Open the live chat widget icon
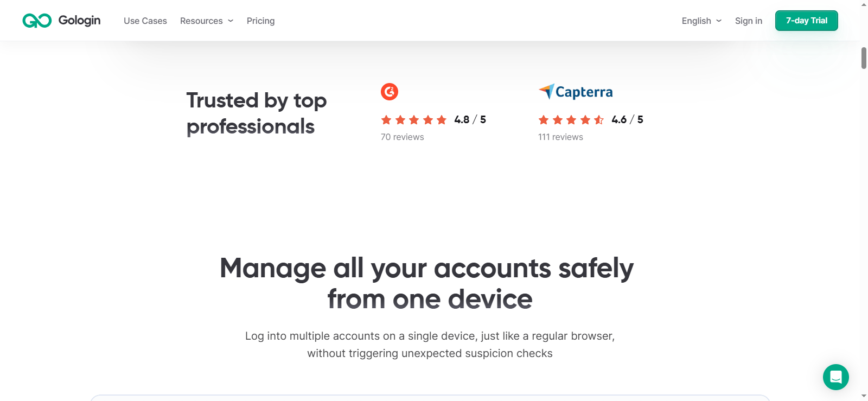The width and height of the screenshot is (868, 401). pyautogui.click(x=836, y=377)
